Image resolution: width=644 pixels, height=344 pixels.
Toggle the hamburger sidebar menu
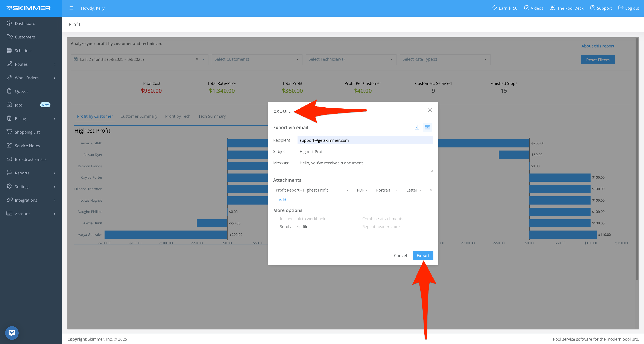pyautogui.click(x=71, y=8)
